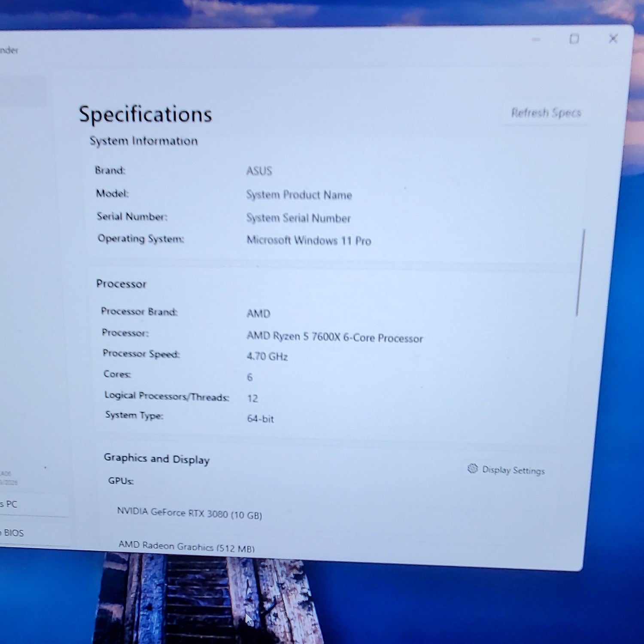This screenshot has width=644, height=644.
Task: Click the 'Model:' label
Action: point(112,194)
